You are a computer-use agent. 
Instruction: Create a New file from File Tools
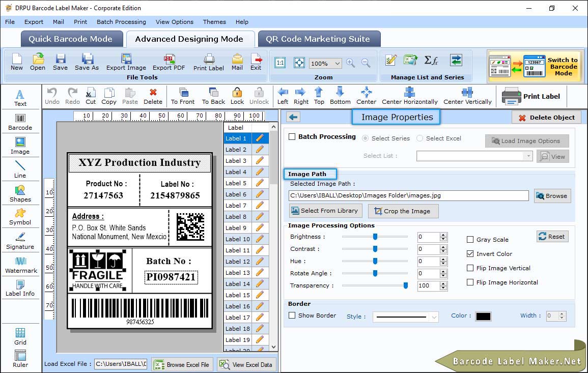[17, 62]
